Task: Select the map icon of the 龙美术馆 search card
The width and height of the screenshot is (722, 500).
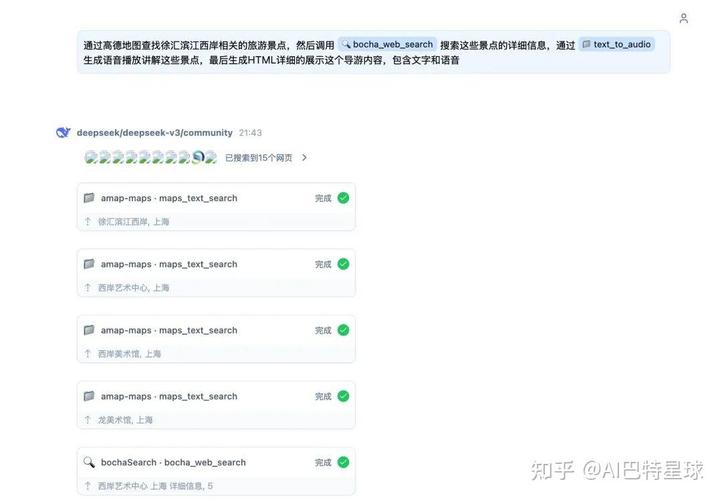Action: tap(89, 396)
